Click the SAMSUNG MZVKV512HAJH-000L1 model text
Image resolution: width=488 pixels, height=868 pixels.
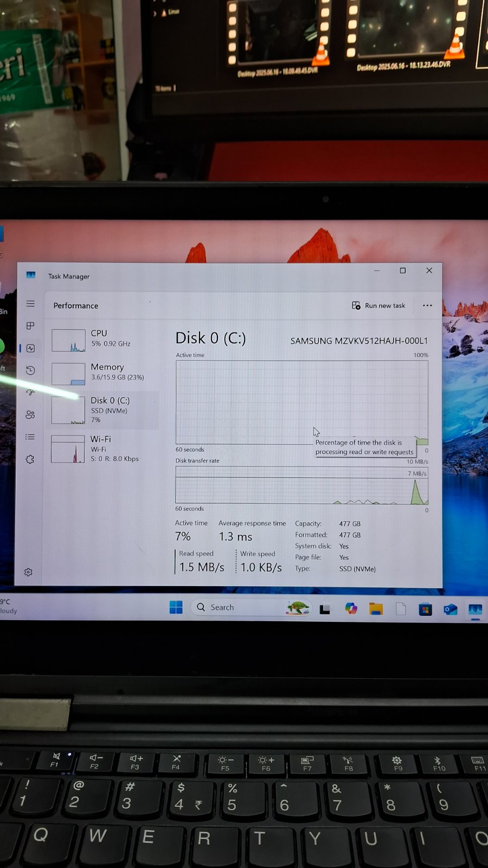point(359,341)
